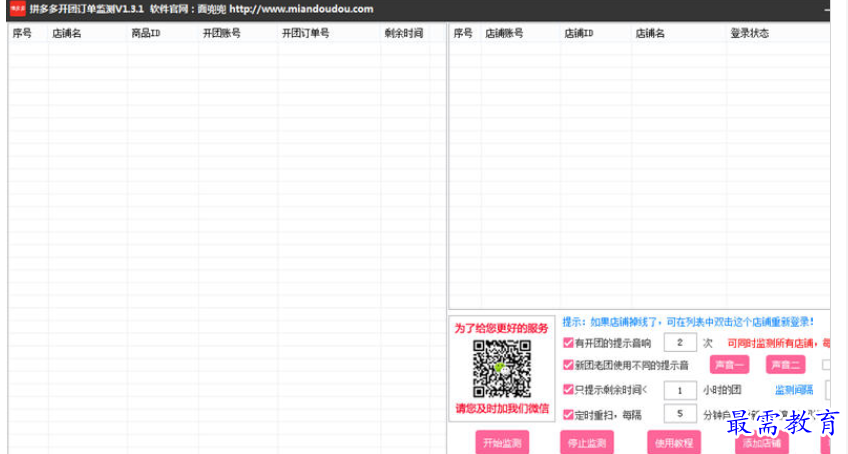
Task: Click the 小时的团 label
Action: coord(722,390)
